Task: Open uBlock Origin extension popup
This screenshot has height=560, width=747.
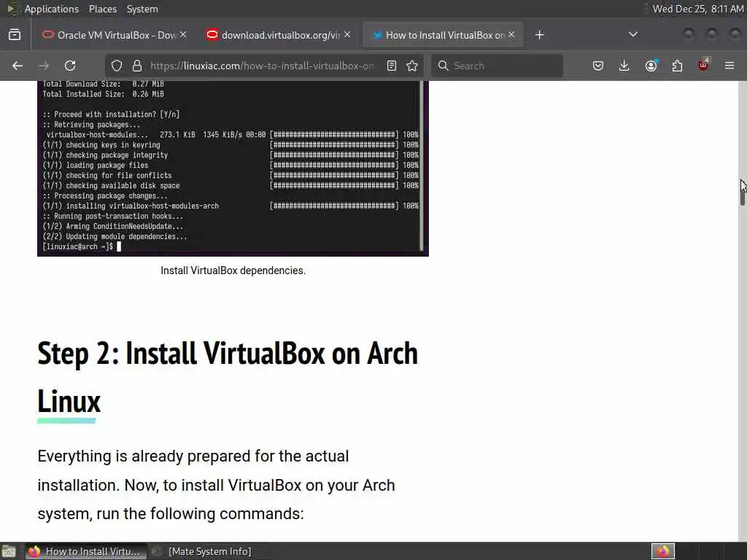Action: [703, 65]
